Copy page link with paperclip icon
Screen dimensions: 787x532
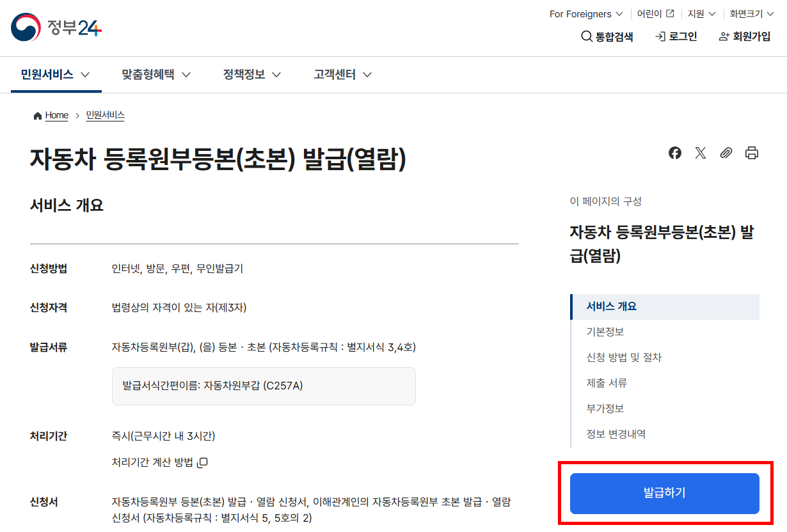point(726,153)
